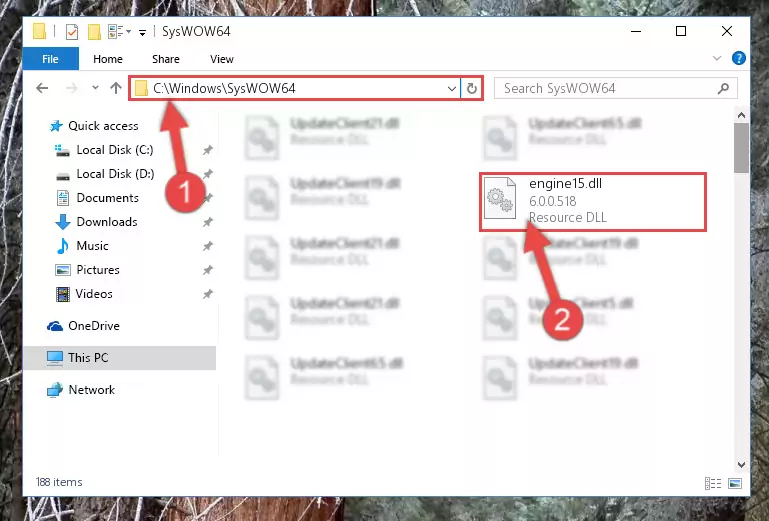The height and width of the screenshot is (521, 769).
Task: Click the pin icon next to Downloads
Action: pyautogui.click(x=208, y=222)
